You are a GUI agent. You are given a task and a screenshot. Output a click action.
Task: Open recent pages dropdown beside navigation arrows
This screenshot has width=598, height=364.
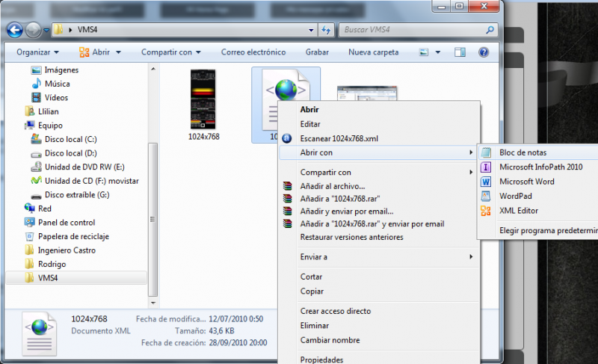tap(46, 30)
